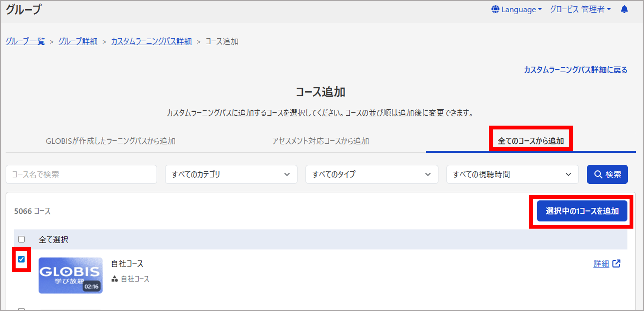Click the 自社コース category shapes icon
644x311 pixels.
tap(115, 279)
